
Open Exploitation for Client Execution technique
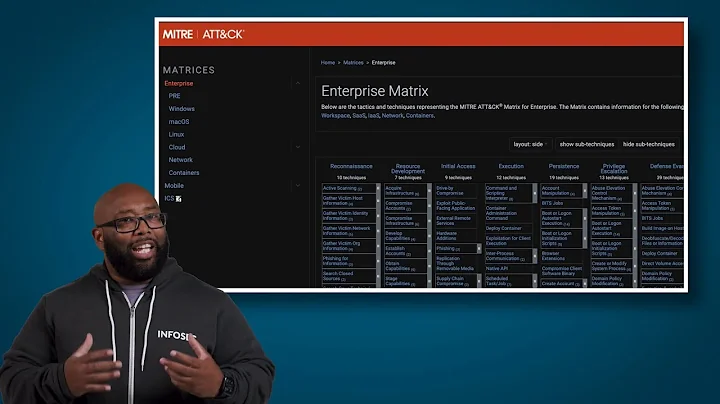(509, 241)
